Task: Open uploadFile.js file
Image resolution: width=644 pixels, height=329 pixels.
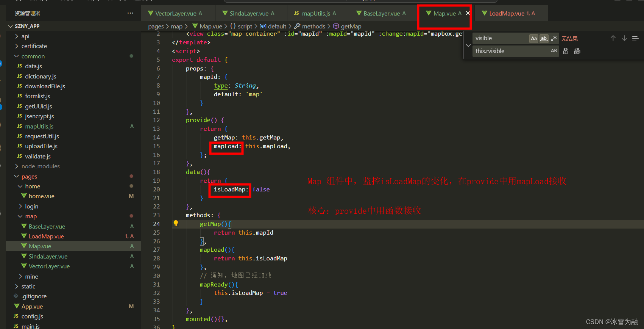Action: [41, 146]
